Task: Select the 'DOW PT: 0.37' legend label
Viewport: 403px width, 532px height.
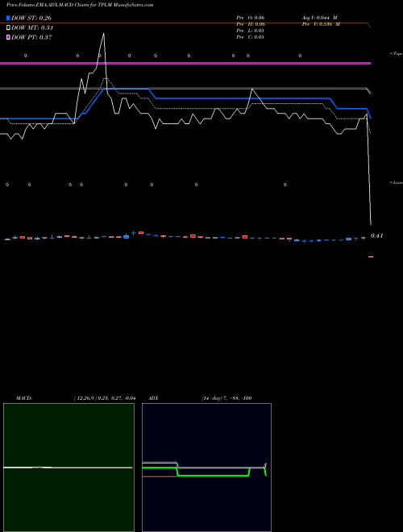Action: [31, 37]
